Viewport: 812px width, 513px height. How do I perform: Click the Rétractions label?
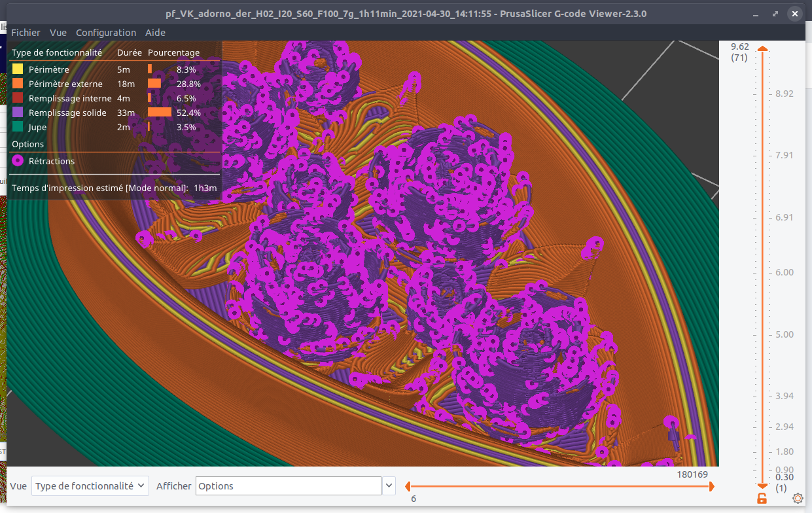point(52,161)
